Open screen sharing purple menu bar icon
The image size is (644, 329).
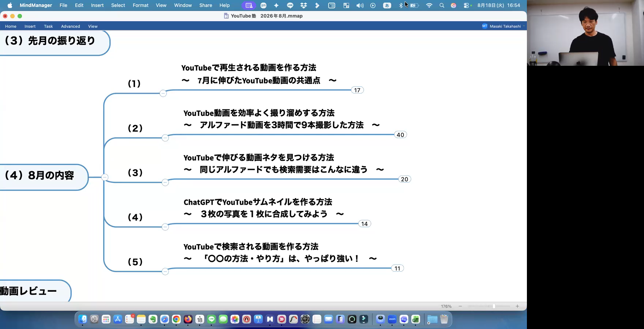249,5
